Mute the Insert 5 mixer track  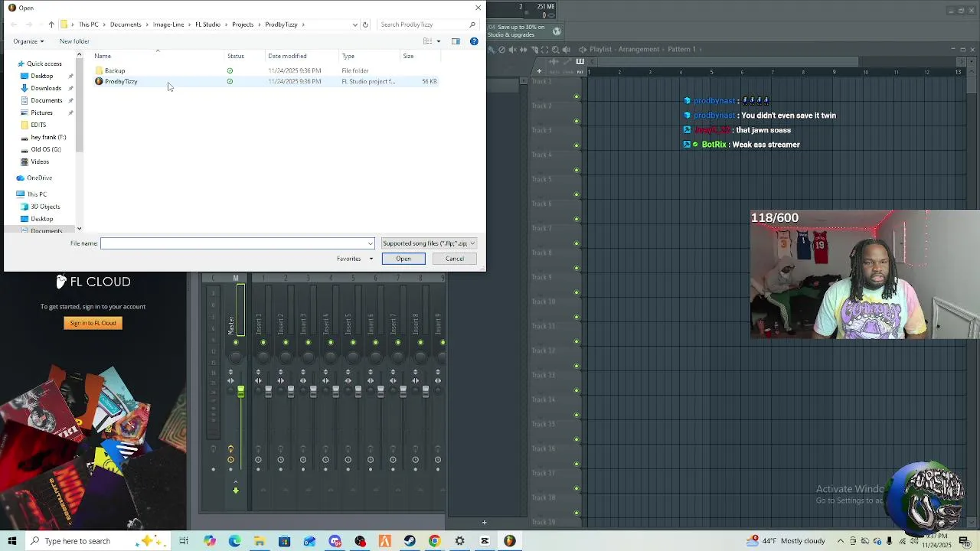point(353,342)
